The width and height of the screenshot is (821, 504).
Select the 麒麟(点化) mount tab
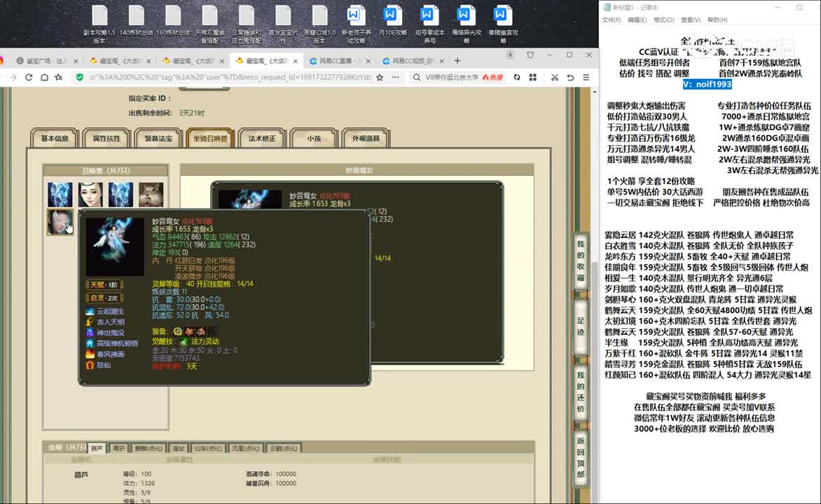(149, 449)
